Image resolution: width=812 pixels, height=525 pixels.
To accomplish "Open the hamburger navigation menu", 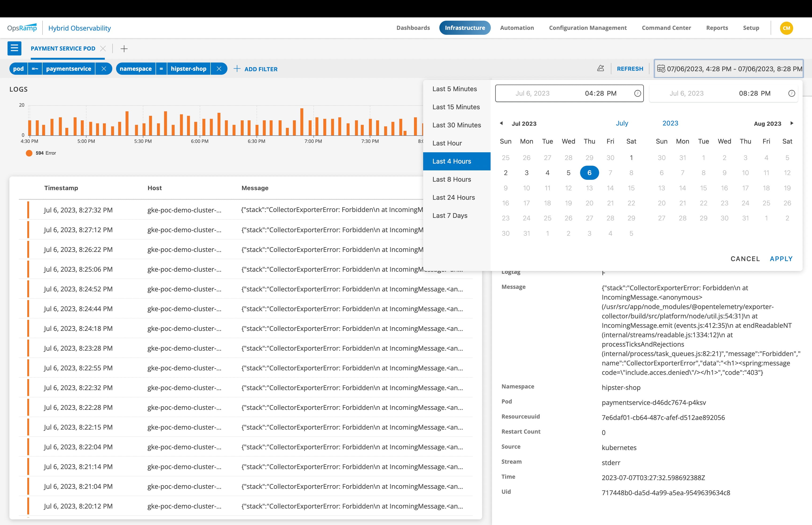I will pos(14,48).
